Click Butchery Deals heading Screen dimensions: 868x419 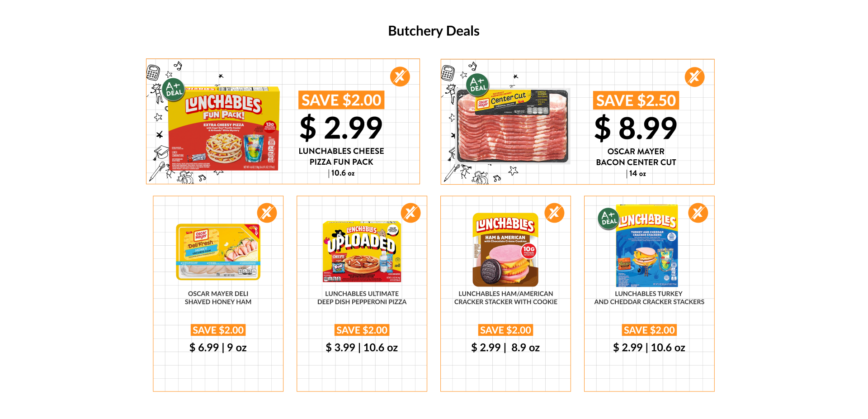434,31
